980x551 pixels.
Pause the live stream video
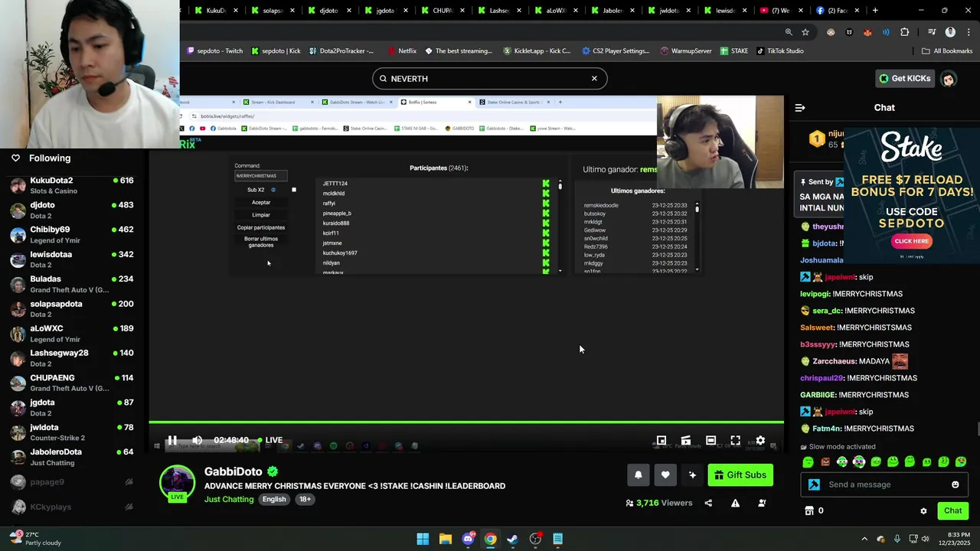pos(172,440)
